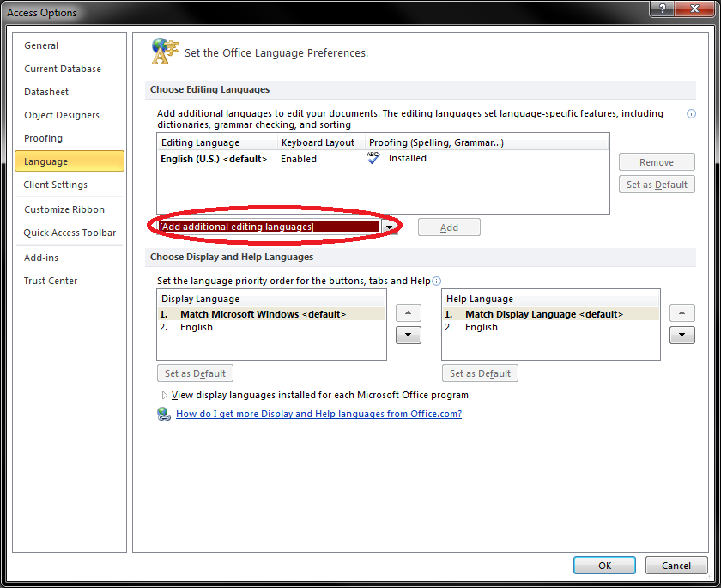Viewport: 721px width, 588px height.
Task: Click the Enabled keyboard layout cell
Action: coord(299,159)
